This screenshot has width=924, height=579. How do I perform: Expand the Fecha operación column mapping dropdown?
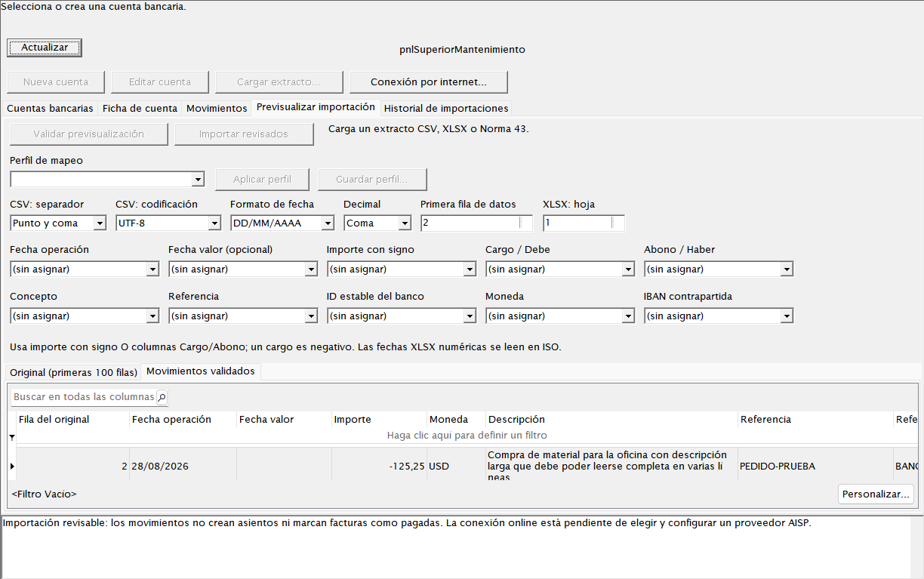(x=152, y=269)
